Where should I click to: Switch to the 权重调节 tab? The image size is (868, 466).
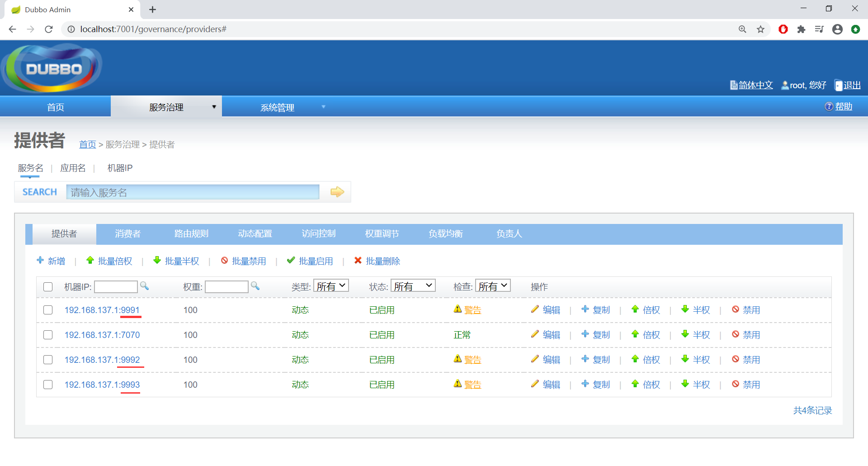tap(382, 234)
